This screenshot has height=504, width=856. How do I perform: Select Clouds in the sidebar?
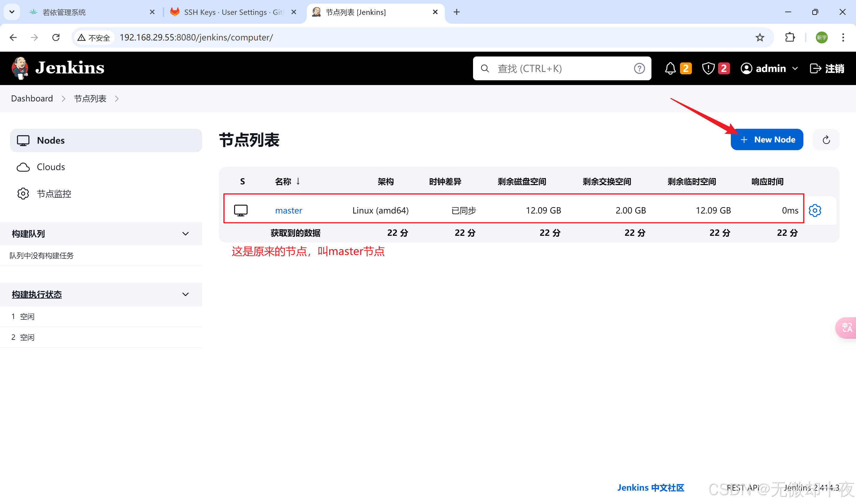coord(51,167)
